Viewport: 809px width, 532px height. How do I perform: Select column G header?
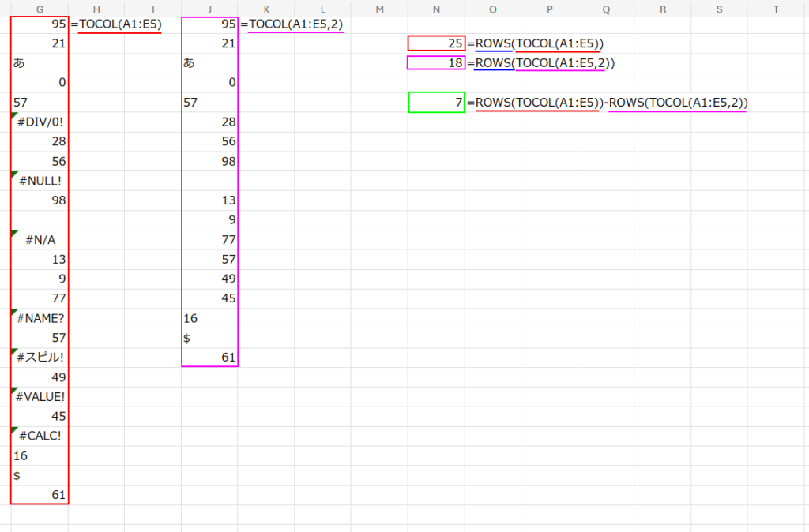point(40,9)
